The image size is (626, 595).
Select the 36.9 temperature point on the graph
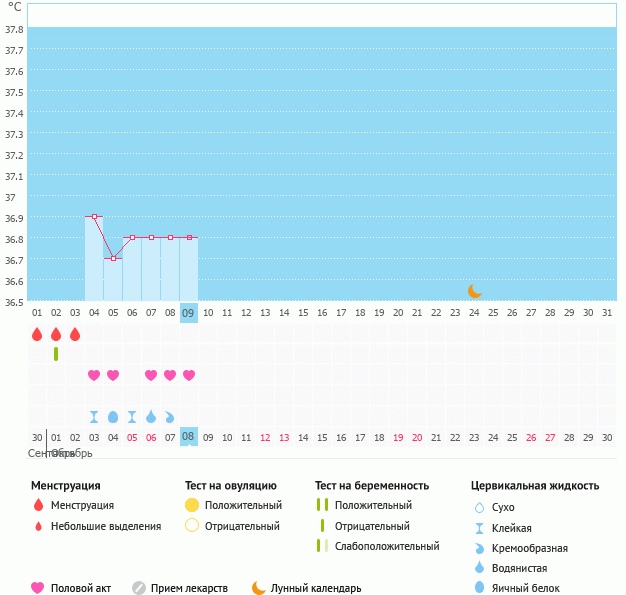[x=95, y=217]
